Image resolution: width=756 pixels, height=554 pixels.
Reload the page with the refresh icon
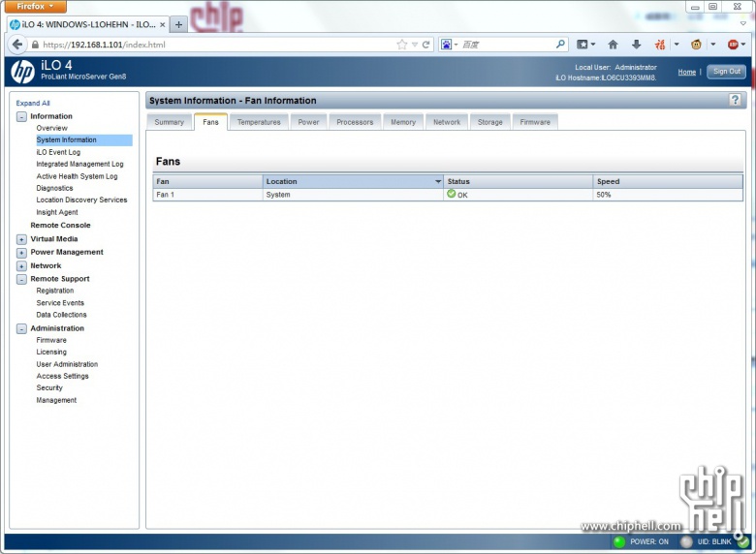tap(425, 45)
